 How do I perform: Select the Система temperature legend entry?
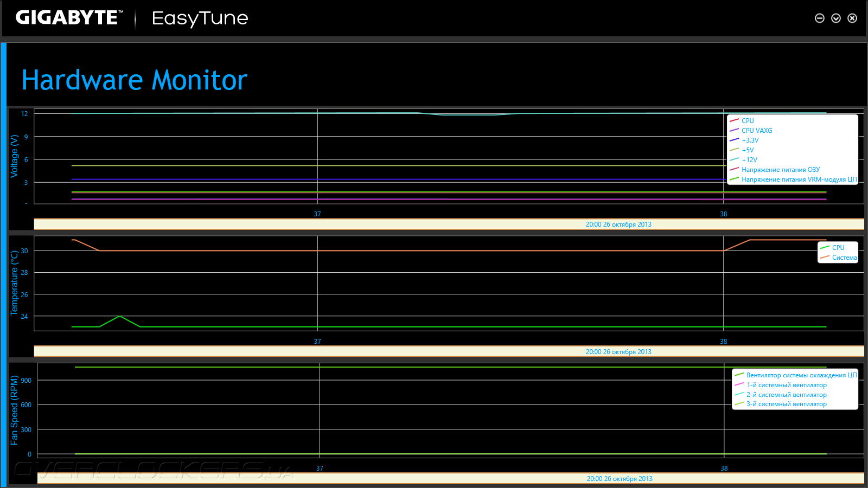click(845, 258)
